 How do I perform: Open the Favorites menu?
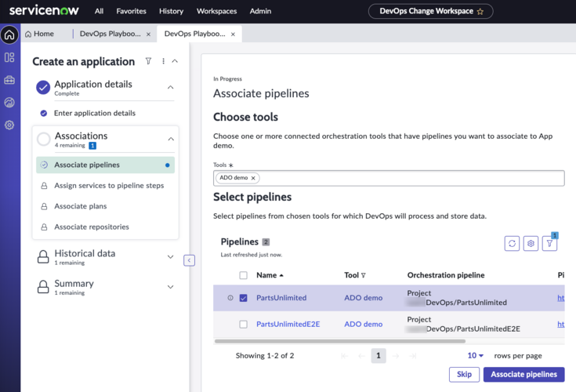131,12
